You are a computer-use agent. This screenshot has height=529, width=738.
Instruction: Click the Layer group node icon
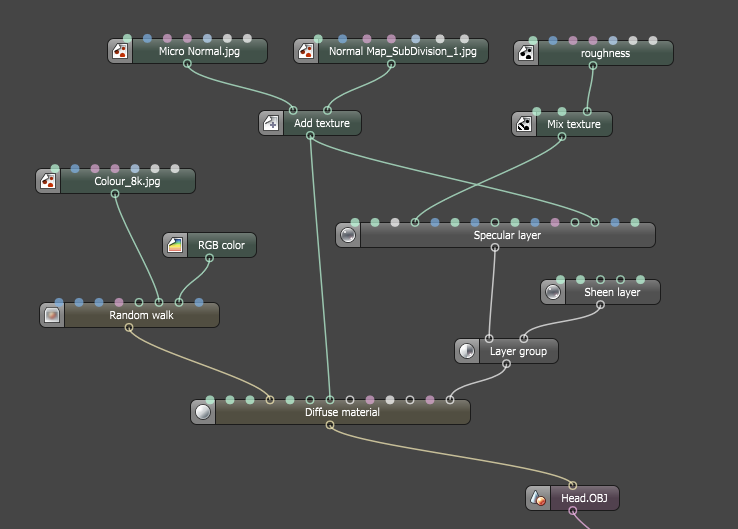tap(467, 351)
